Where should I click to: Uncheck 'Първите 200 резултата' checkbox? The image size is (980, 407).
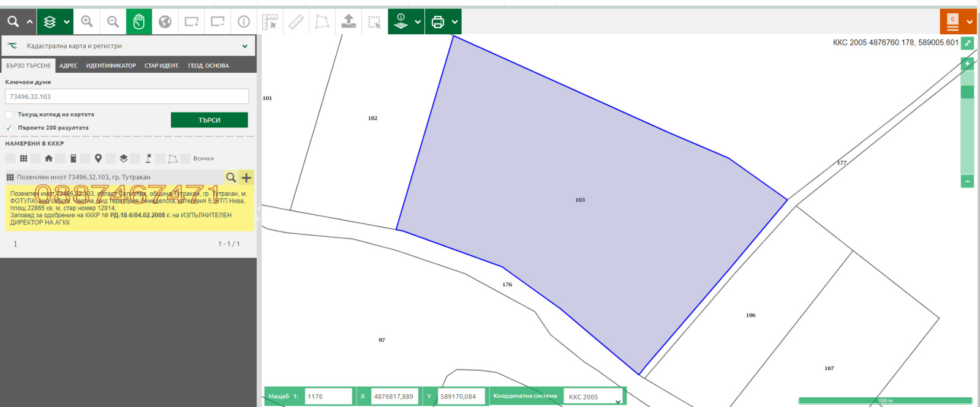click(x=9, y=128)
